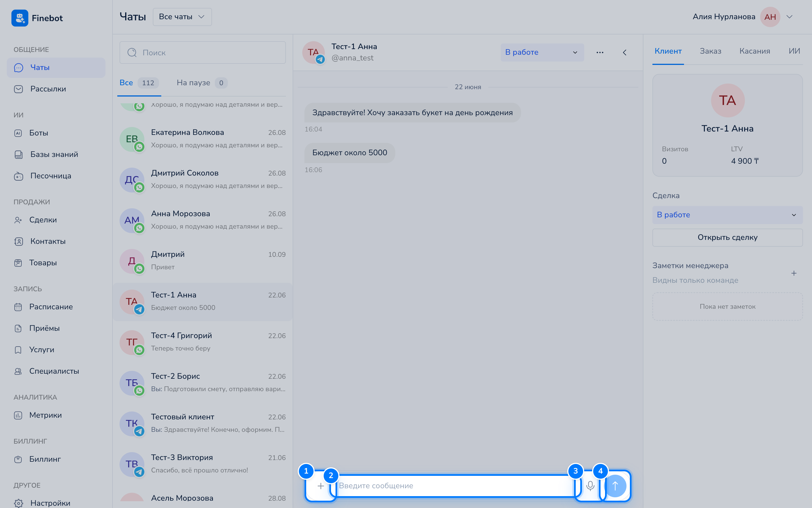Open Контакты page
Screen dimensions: 812x508
(56, 242)
